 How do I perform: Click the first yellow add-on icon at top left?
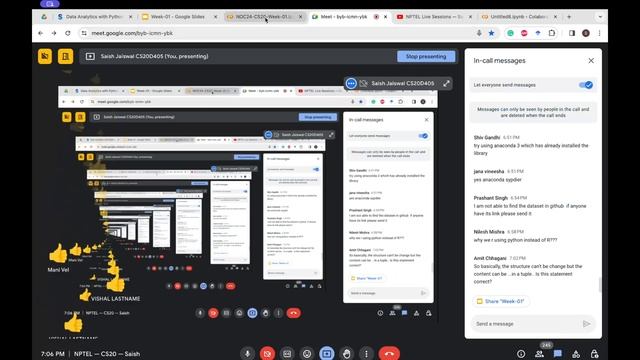coord(45,56)
